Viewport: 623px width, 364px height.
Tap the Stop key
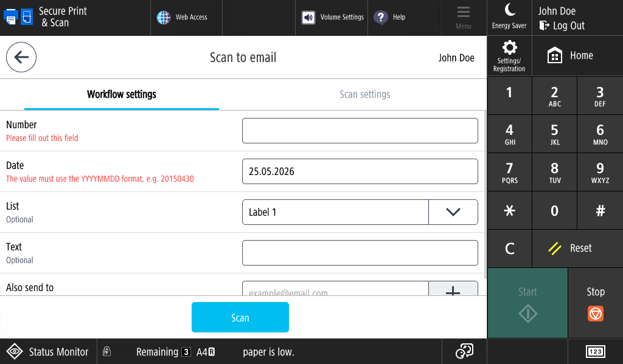[x=596, y=303]
